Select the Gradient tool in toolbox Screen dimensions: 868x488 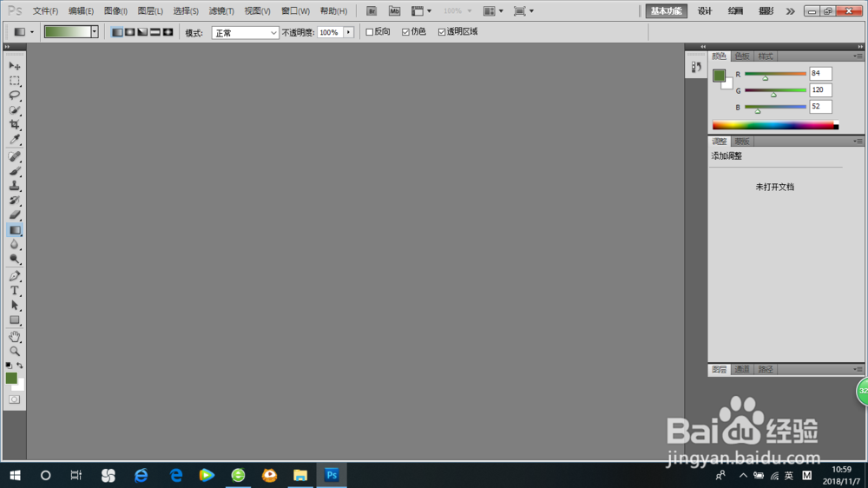pyautogui.click(x=15, y=230)
